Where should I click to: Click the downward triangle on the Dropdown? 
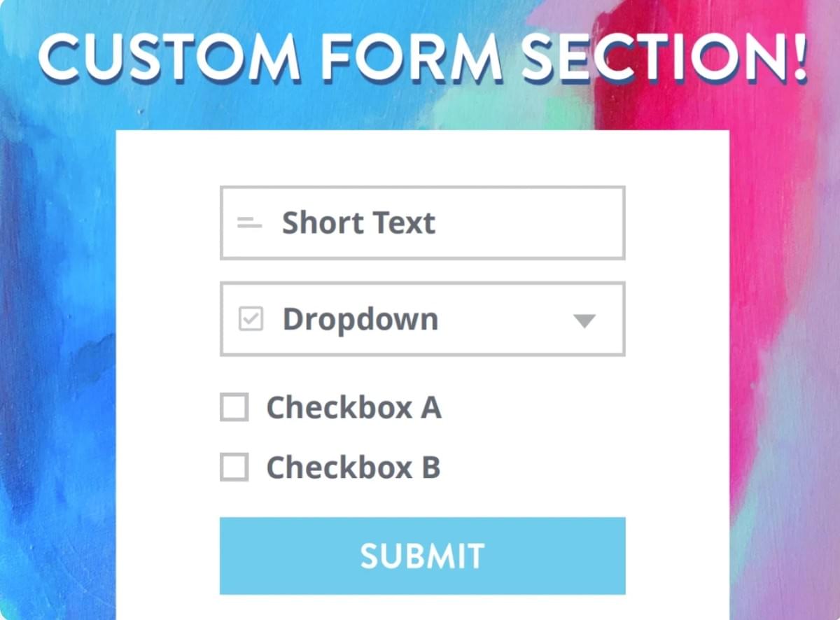click(x=583, y=320)
